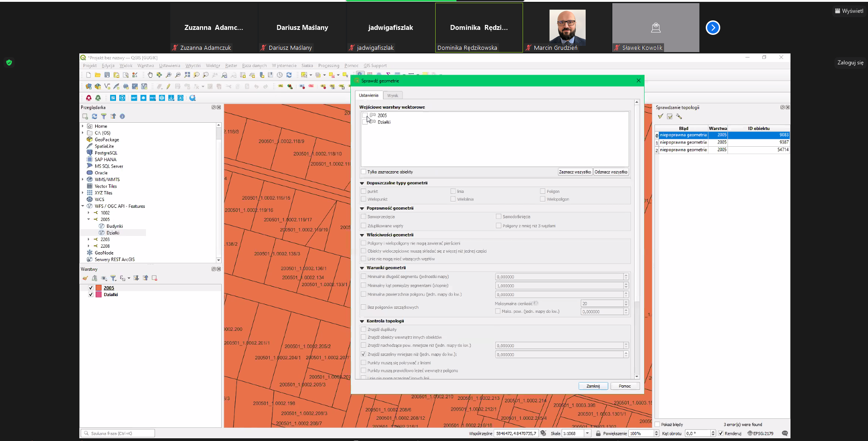Viewport: 868px width, 441px height.
Task: Toggle visibility of the Działki layer
Action: coord(91,295)
